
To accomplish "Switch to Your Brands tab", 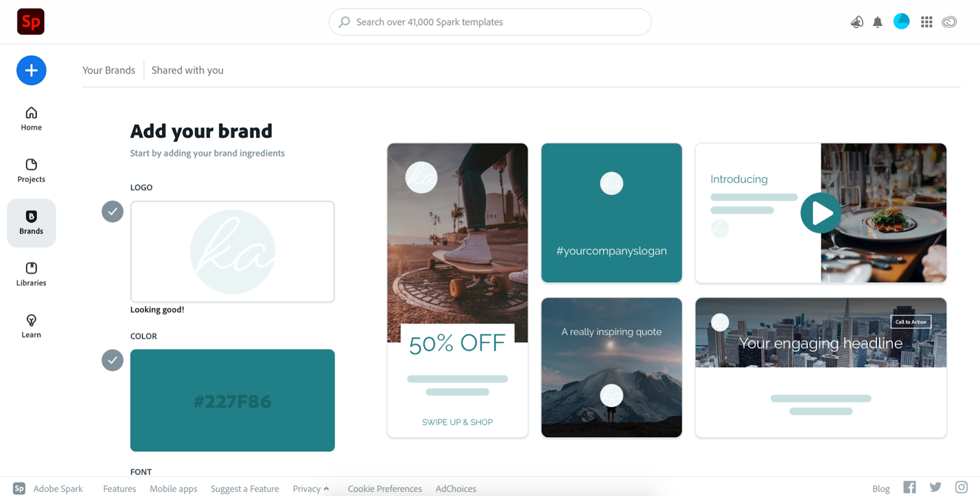I will pyautogui.click(x=109, y=71).
